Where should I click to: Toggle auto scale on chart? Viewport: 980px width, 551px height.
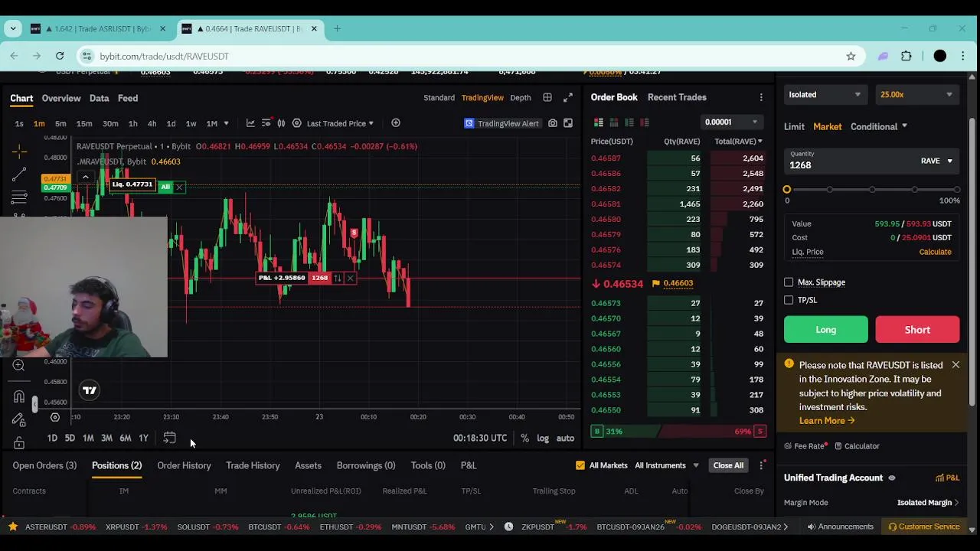click(x=565, y=438)
